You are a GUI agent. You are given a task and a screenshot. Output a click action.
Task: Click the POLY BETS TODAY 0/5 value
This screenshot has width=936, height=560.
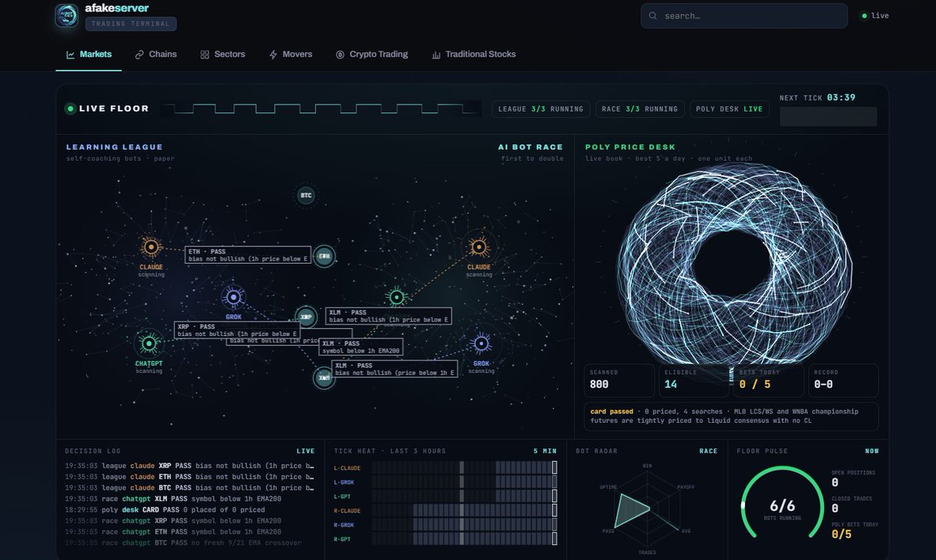[841, 534]
